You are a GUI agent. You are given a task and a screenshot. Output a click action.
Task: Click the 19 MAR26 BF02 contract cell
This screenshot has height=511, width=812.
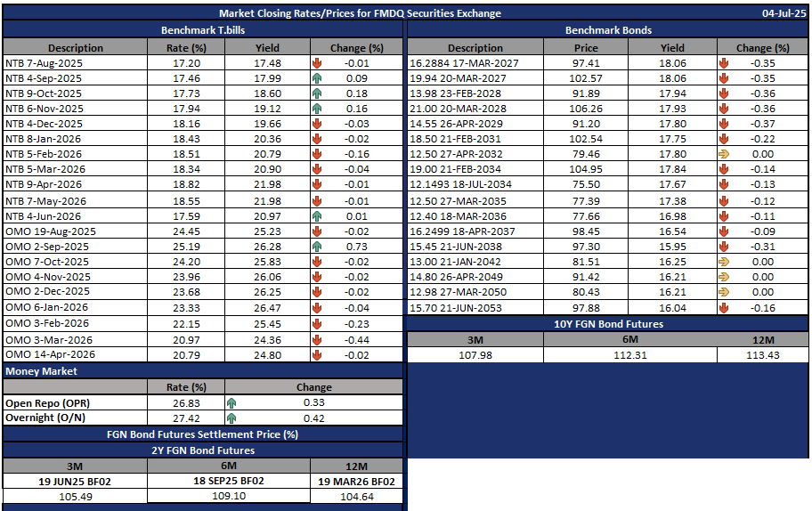pos(356,482)
